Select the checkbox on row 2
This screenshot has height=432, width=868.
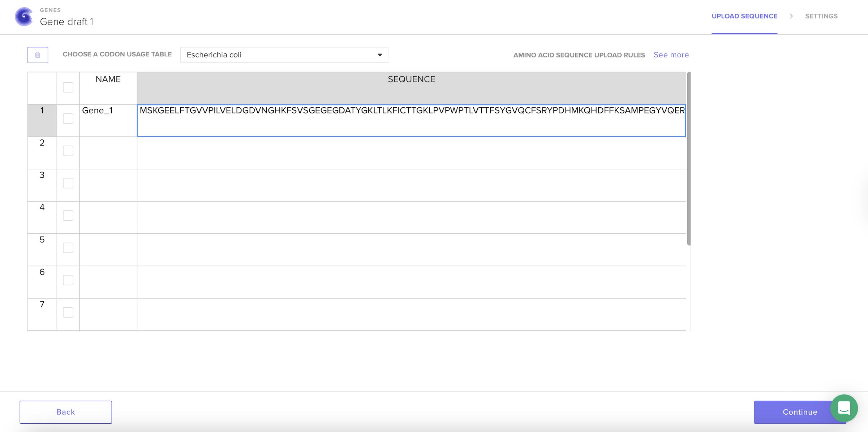(68, 150)
